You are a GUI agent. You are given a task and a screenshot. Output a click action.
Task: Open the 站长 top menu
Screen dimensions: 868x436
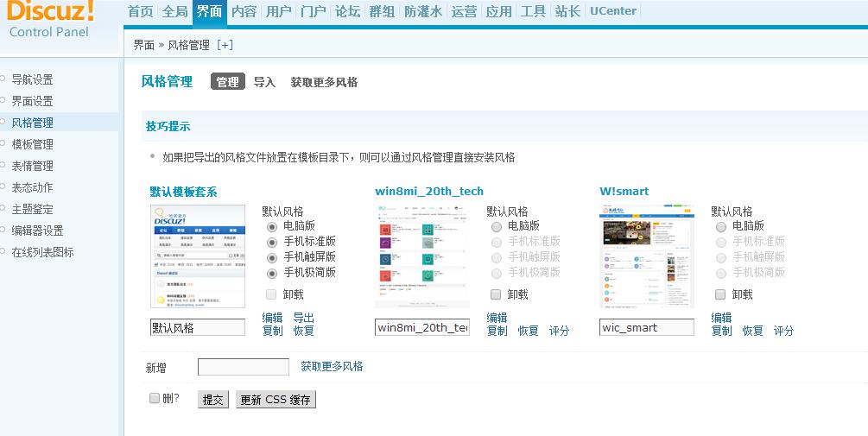click(x=567, y=11)
